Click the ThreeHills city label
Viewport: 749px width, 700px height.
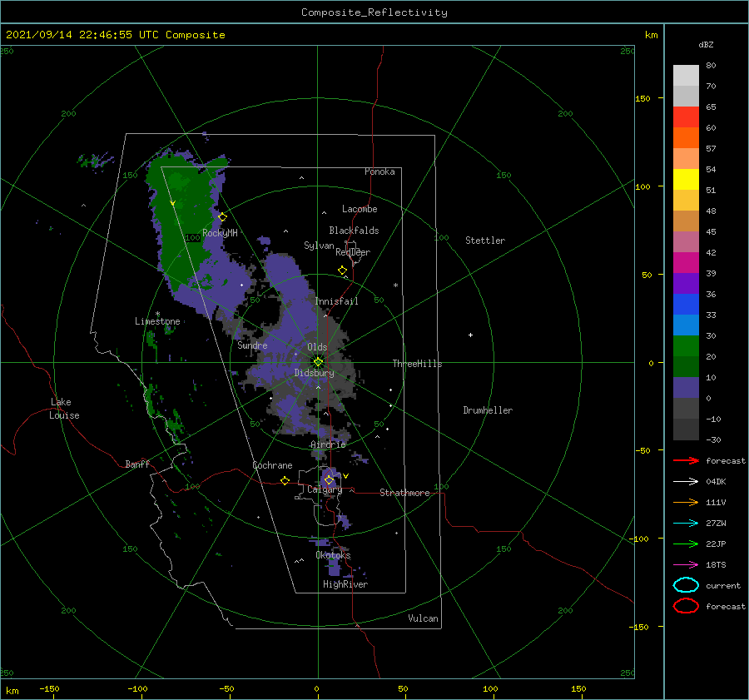[418, 364]
